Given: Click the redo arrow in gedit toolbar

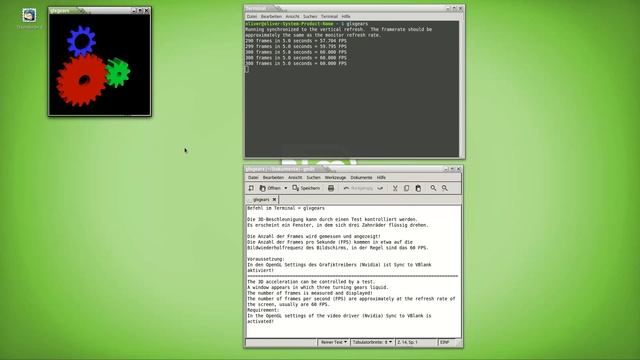Looking at the screenshot, I should pyautogui.click(x=380, y=188).
